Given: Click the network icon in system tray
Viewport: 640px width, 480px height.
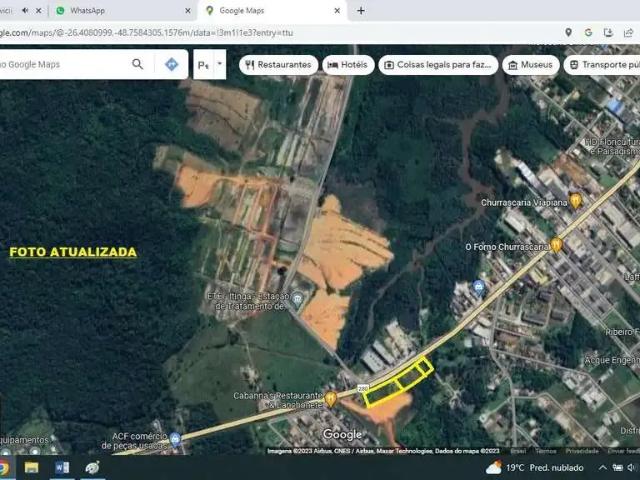Looking at the screenshot, I should (x=618, y=468).
